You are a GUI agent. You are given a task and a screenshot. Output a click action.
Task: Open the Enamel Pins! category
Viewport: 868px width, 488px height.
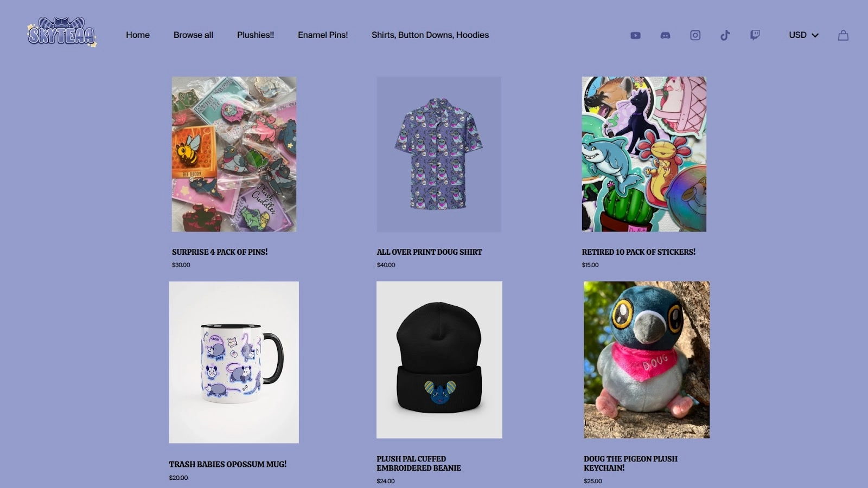(323, 35)
